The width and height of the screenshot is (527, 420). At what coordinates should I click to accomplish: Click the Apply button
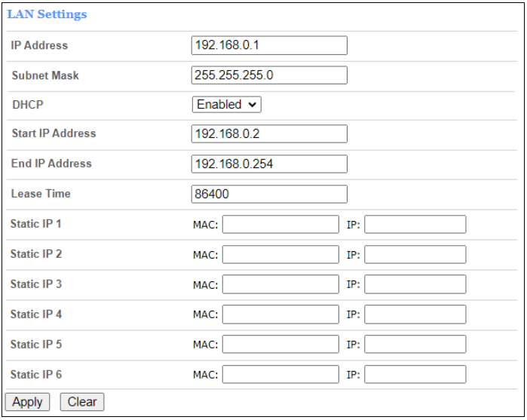(x=28, y=402)
